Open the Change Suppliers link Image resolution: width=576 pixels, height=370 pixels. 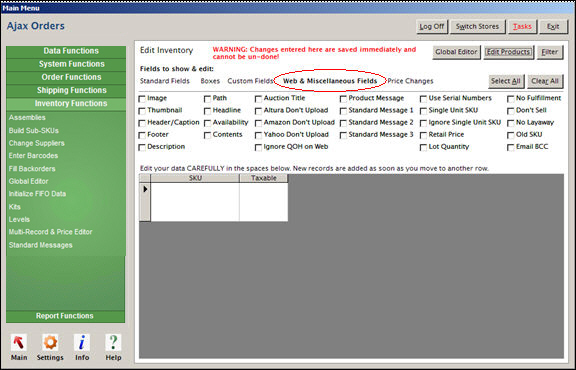[37, 143]
